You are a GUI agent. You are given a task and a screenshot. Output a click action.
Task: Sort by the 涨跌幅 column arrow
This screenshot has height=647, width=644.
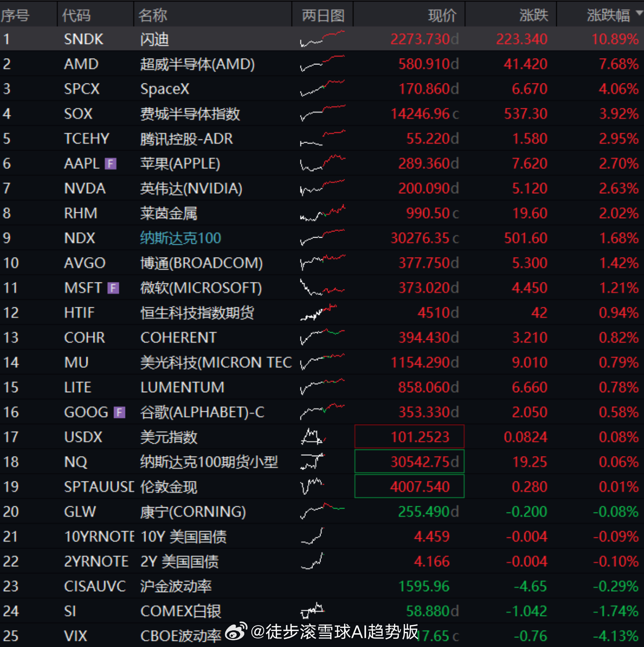point(639,13)
